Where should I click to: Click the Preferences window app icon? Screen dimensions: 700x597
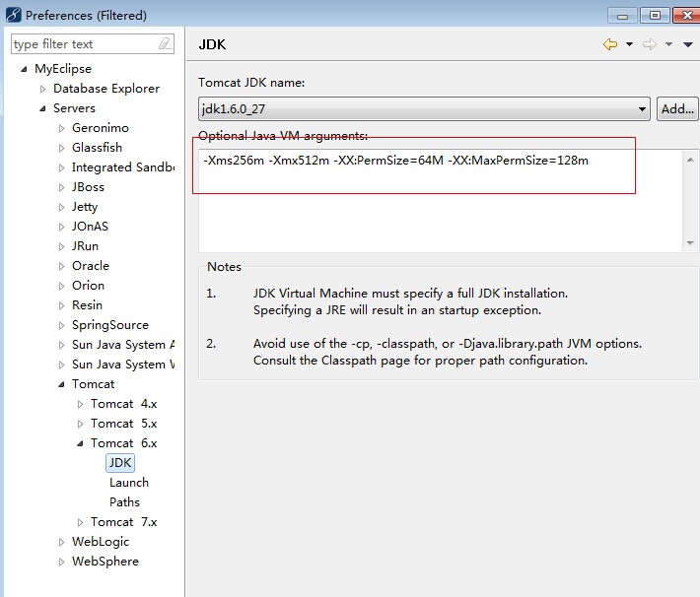click(14, 15)
